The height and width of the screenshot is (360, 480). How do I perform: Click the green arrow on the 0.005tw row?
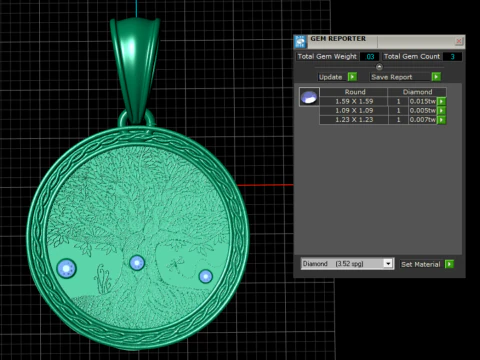441,111
